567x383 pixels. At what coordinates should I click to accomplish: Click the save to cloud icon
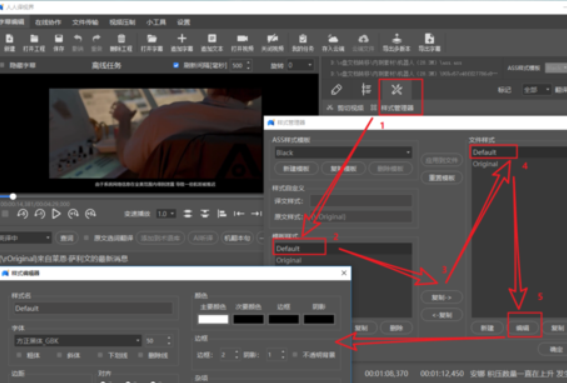pyautogui.click(x=333, y=39)
